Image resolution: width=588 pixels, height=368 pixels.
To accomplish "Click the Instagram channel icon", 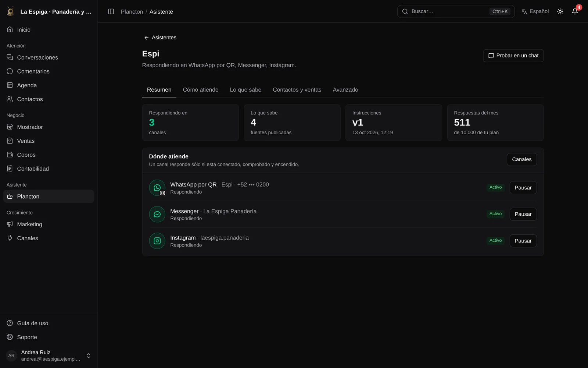I will (x=157, y=241).
